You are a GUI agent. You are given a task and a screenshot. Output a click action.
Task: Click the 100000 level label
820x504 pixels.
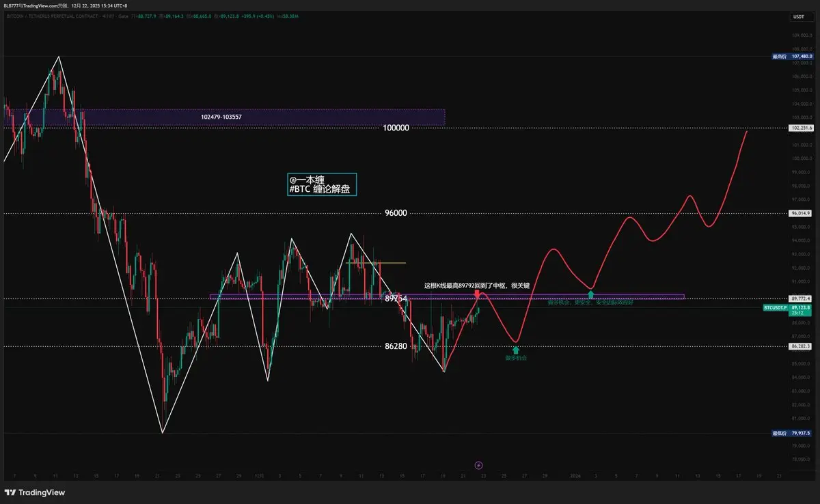[396, 128]
